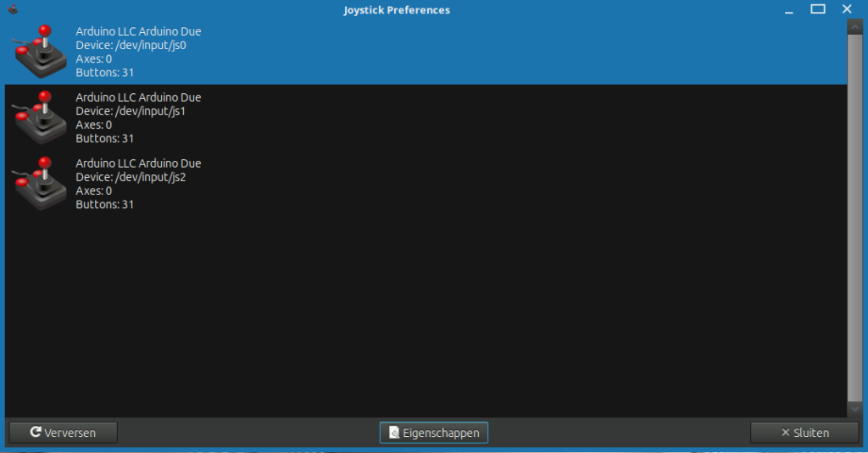Click the X icon beside Sluiten
Screen dimensions: 868x453
785,433
